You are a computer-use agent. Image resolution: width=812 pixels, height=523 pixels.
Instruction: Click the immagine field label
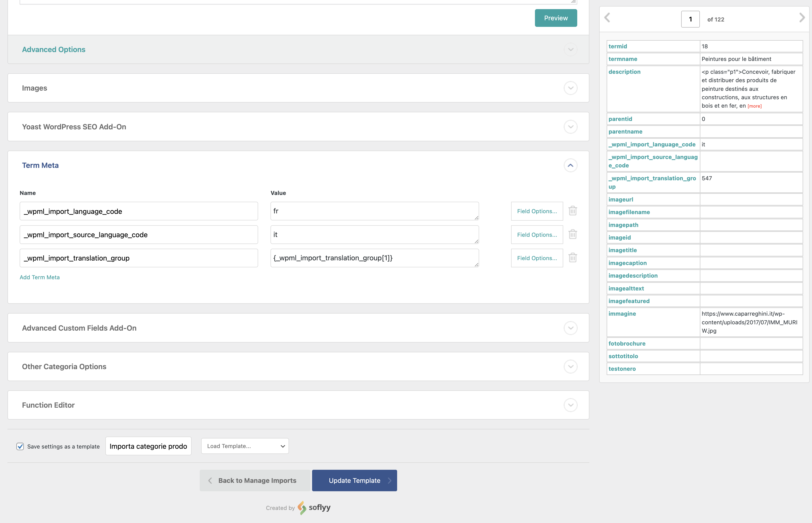[x=622, y=314]
